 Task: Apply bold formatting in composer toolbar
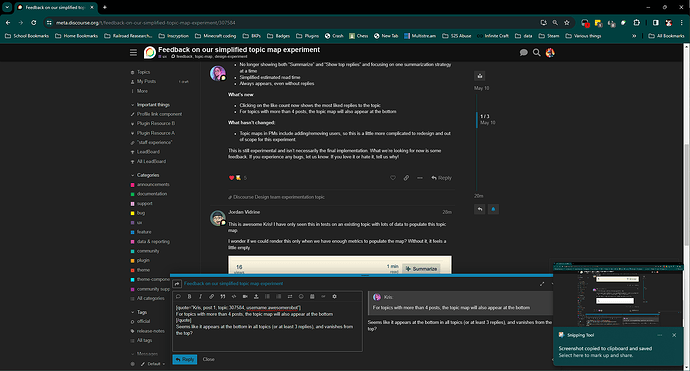[x=190, y=297]
